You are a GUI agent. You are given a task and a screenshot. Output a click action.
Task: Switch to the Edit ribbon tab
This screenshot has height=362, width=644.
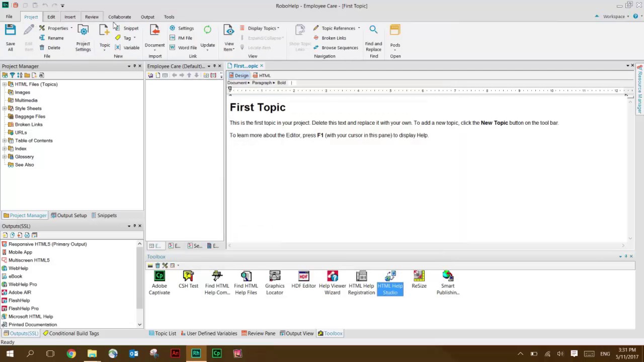51,17
